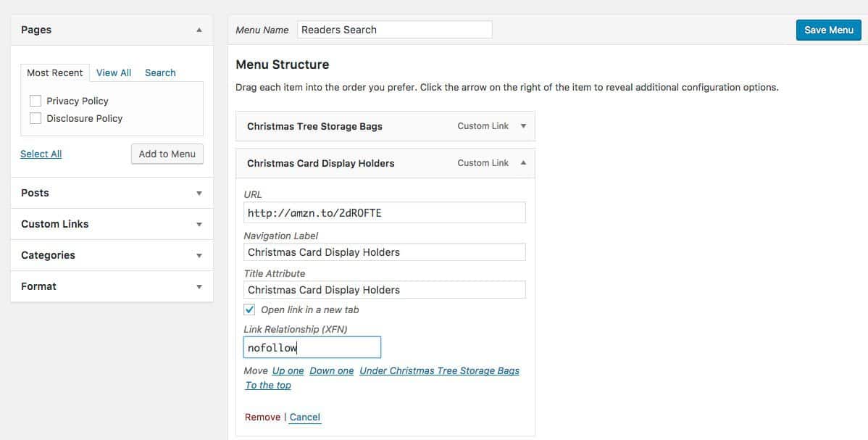868x440 pixels.
Task: Move item Down one
Action: click(x=332, y=370)
